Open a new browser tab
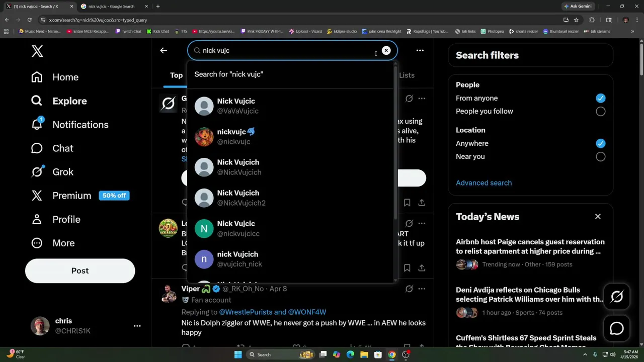644x362 pixels. pyautogui.click(x=157, y=6)
